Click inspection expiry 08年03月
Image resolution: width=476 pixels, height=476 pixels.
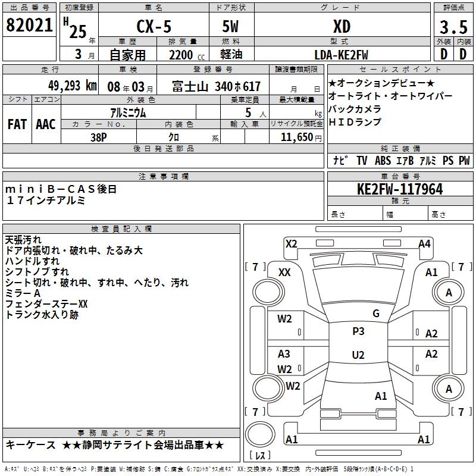point(130,87)
